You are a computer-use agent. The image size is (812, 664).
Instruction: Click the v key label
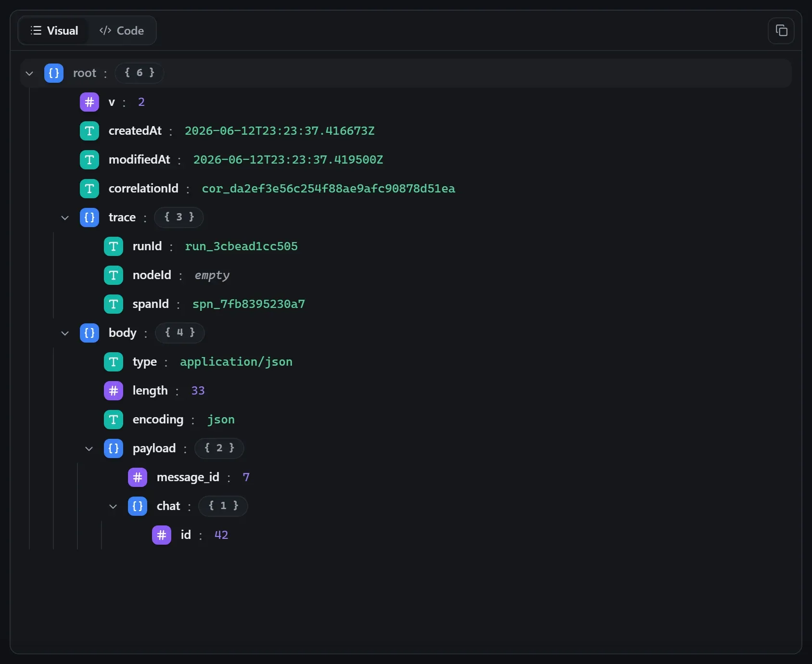(x=112, y=102)
